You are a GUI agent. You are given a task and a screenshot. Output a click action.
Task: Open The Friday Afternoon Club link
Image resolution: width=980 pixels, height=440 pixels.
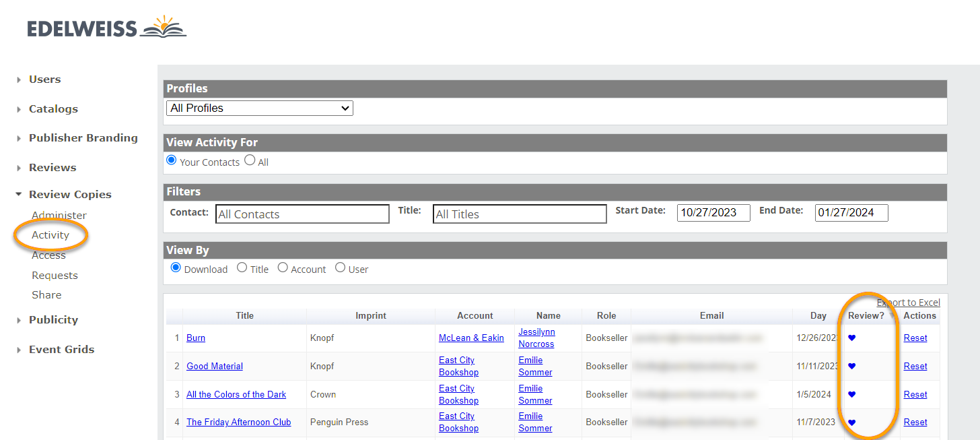point(239,422)
